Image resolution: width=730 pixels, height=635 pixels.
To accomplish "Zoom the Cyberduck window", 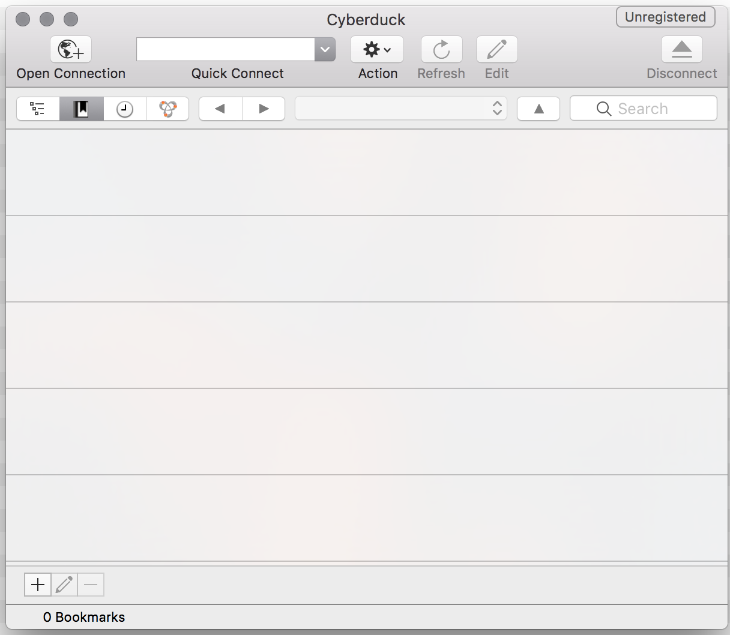I will 71,19.
